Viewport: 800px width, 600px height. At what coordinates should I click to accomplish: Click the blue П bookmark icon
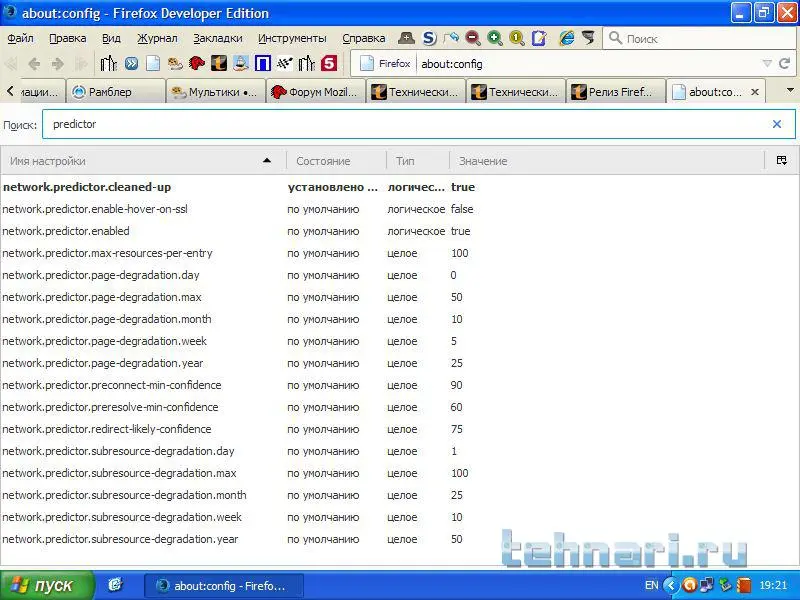263,64
